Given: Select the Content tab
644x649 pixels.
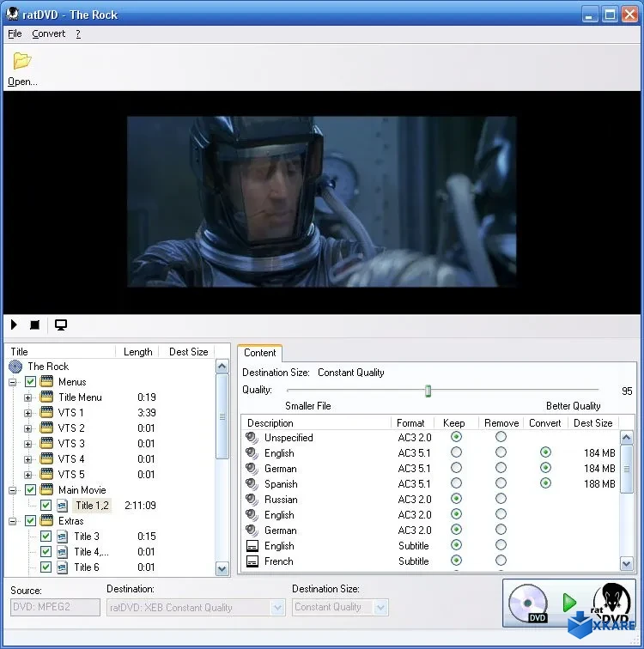Looking at the screenshot, I should [260, 353].
